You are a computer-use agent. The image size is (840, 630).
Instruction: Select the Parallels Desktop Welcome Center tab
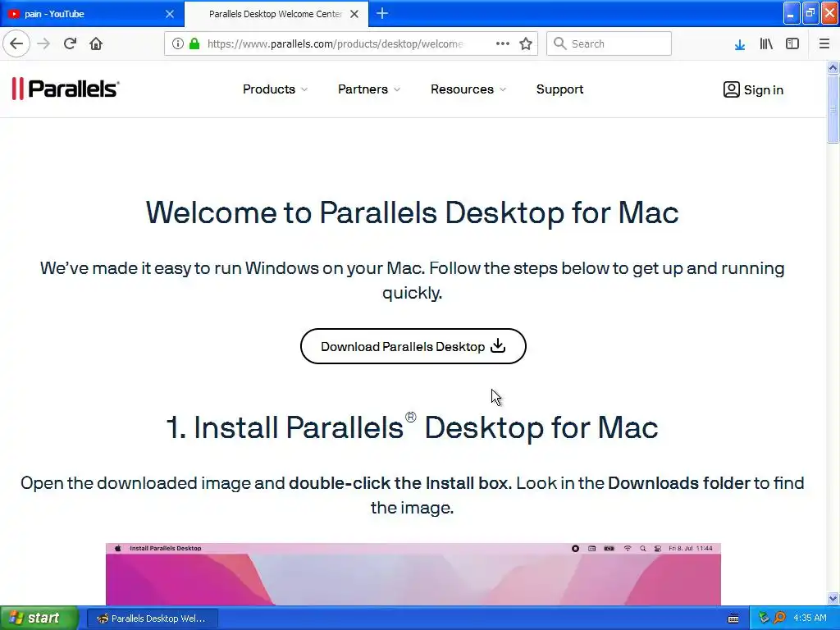[x=276, y=14]
